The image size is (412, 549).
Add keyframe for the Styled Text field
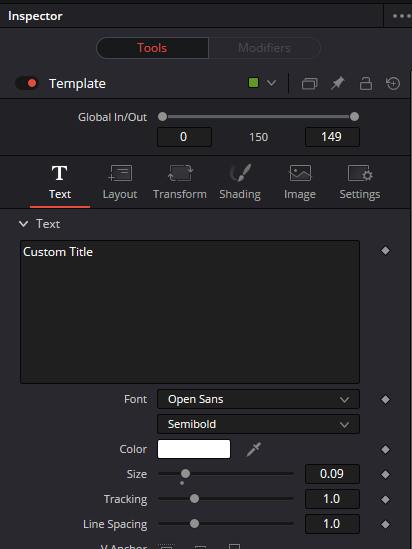[385, 251]
